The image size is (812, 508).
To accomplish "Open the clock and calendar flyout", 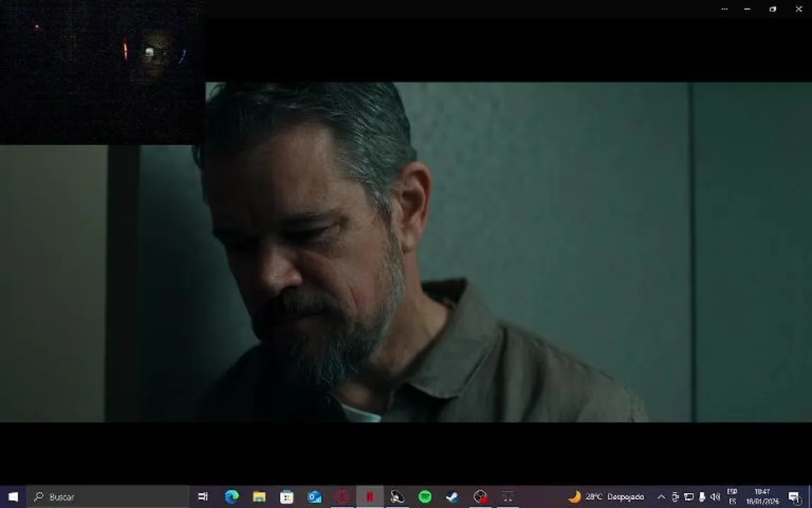I will point(762,497).
